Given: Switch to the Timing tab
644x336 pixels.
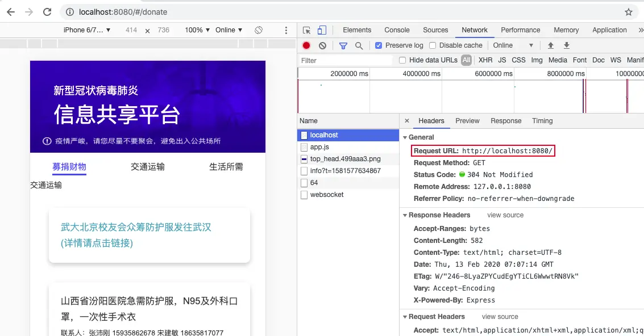Looking at the screenshot, I should pos(542,121).
